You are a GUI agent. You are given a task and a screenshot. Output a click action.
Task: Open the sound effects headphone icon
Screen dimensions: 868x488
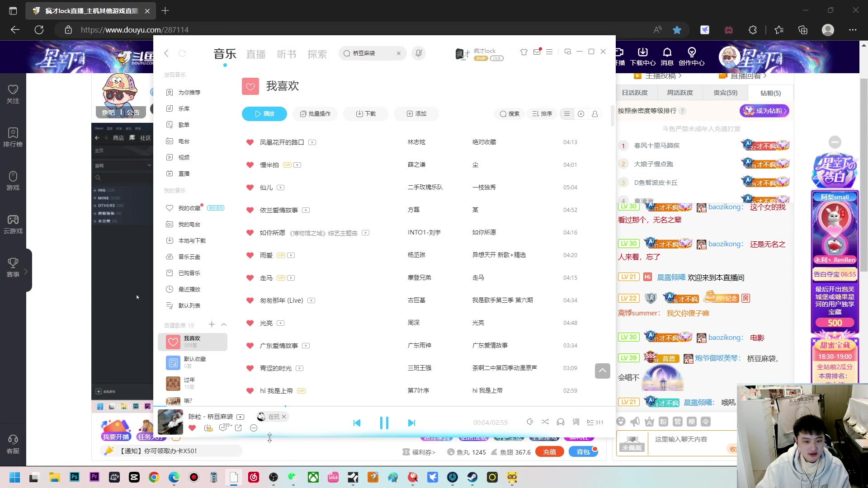561,422
